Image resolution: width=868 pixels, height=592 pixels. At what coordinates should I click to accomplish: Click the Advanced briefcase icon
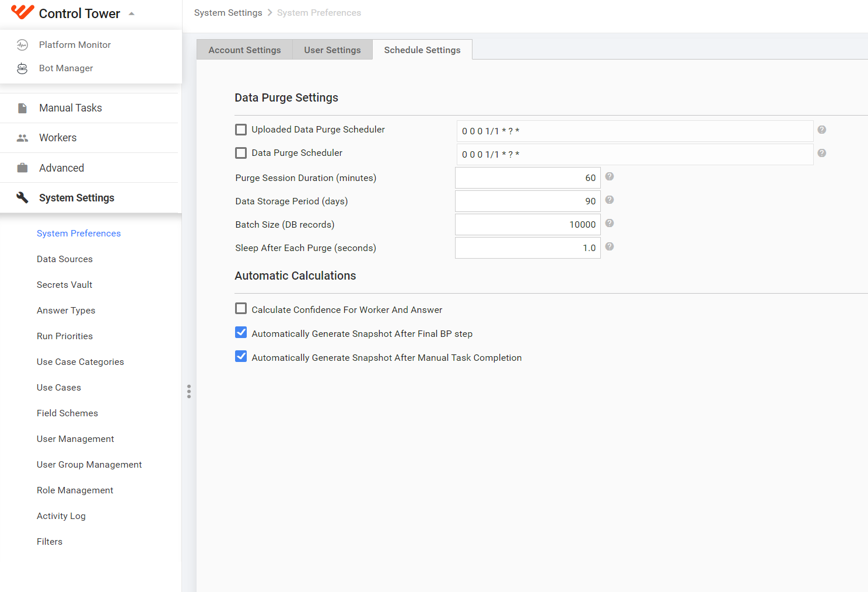pos(22,168)
